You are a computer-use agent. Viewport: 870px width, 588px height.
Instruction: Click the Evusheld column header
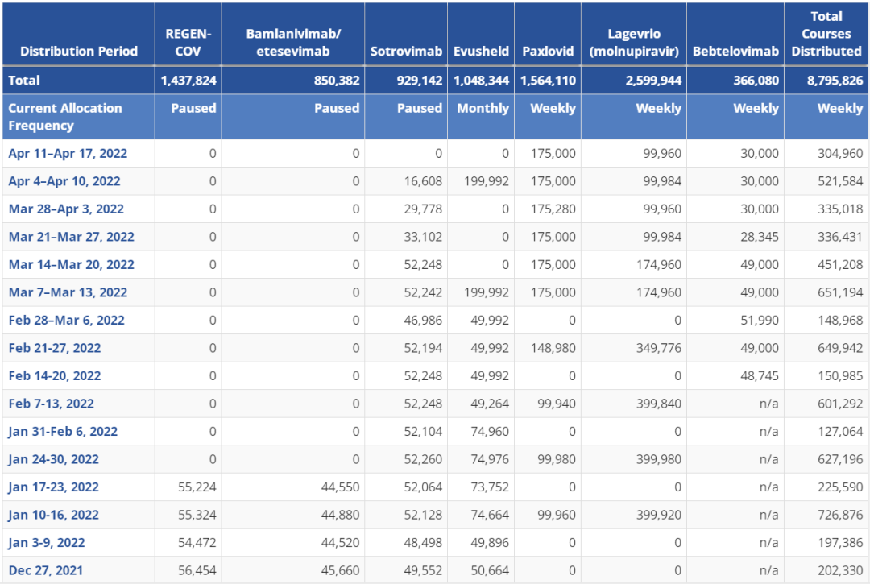point(481,51)
